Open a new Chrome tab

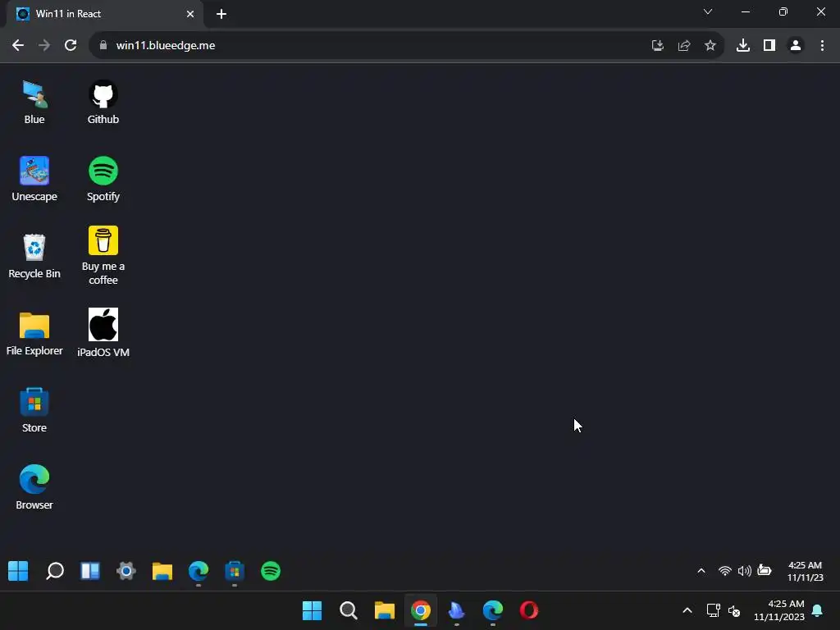coord(221,14)
